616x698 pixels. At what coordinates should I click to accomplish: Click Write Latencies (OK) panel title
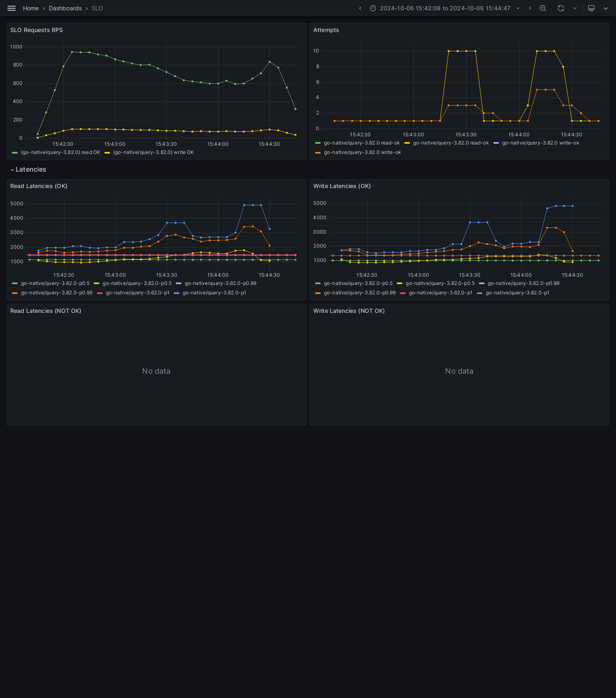click(342, 186)
